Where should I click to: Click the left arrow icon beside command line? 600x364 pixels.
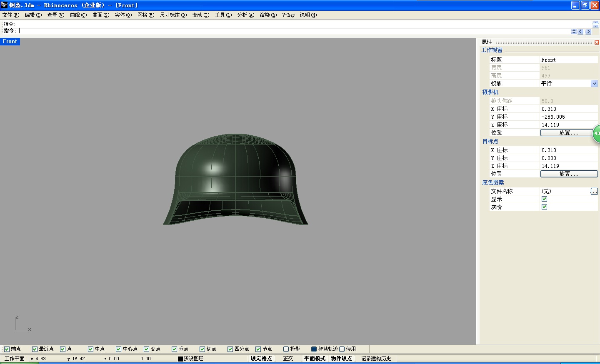point(581,31)
